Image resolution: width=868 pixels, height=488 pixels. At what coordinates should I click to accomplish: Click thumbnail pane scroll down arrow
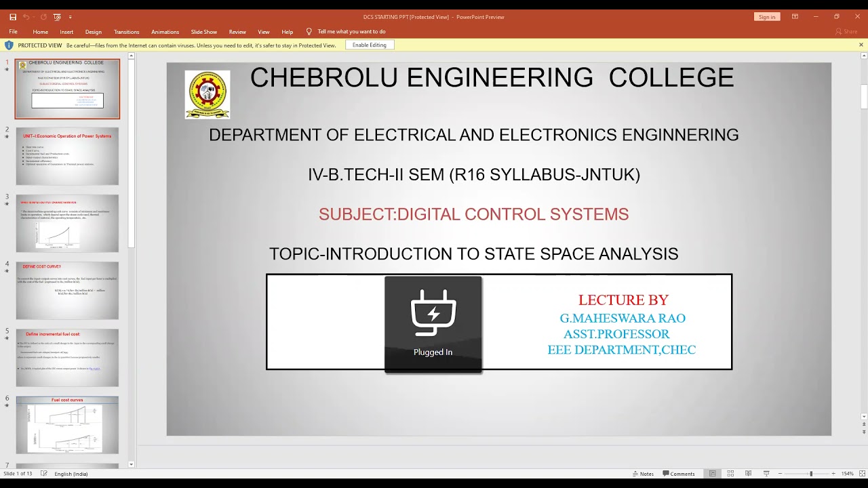coord(132,464)
